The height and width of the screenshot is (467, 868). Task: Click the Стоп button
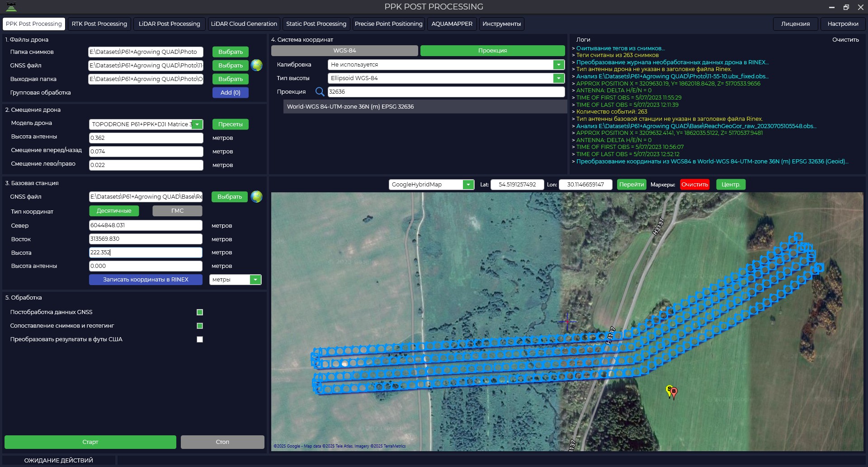coord(222,442)
